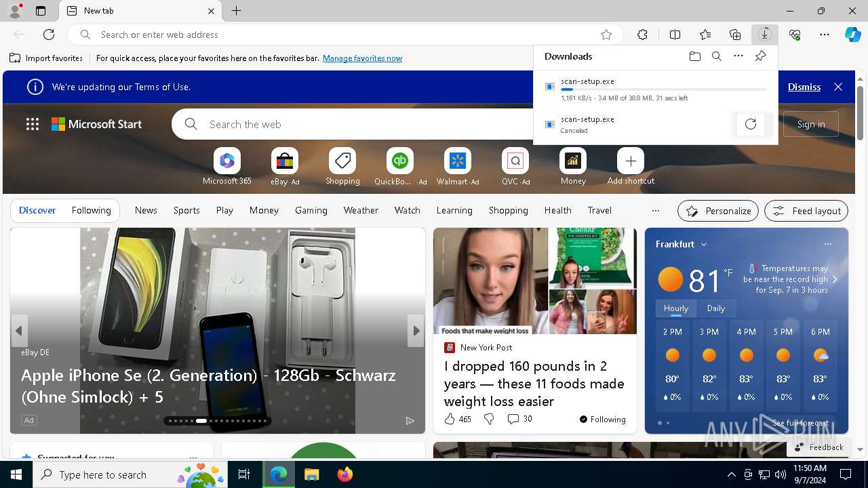Search downloads with magnifier icon
The image size is (868, 488).
pos(716,56)
